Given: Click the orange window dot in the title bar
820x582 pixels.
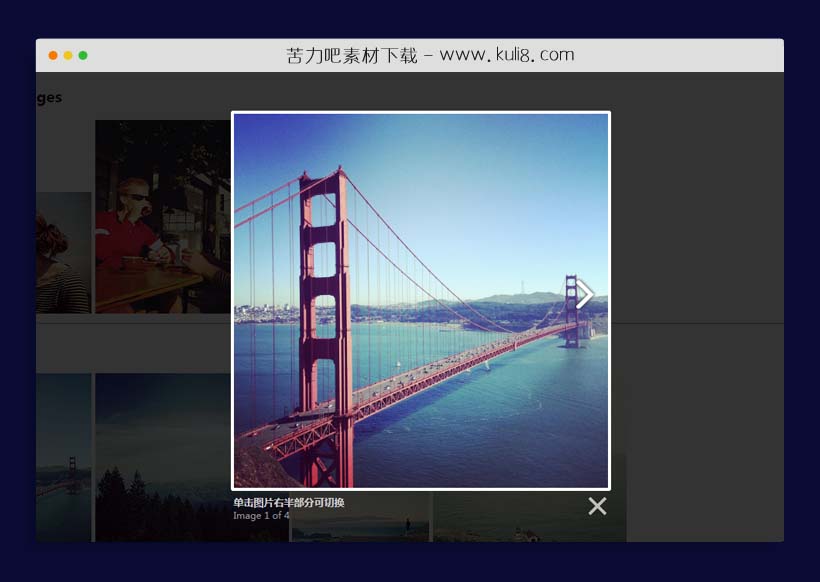Looking at the screenshot, I should point(53,55).
